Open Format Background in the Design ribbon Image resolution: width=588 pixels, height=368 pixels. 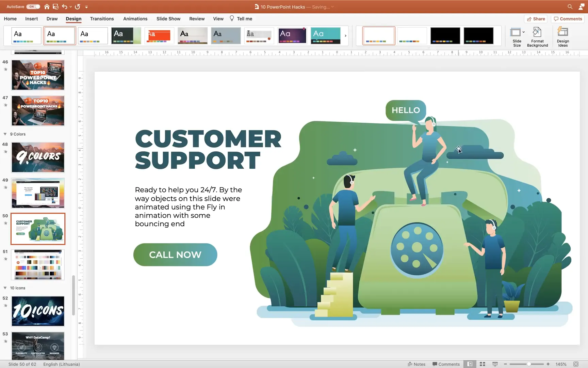click(x=537, y=36)
